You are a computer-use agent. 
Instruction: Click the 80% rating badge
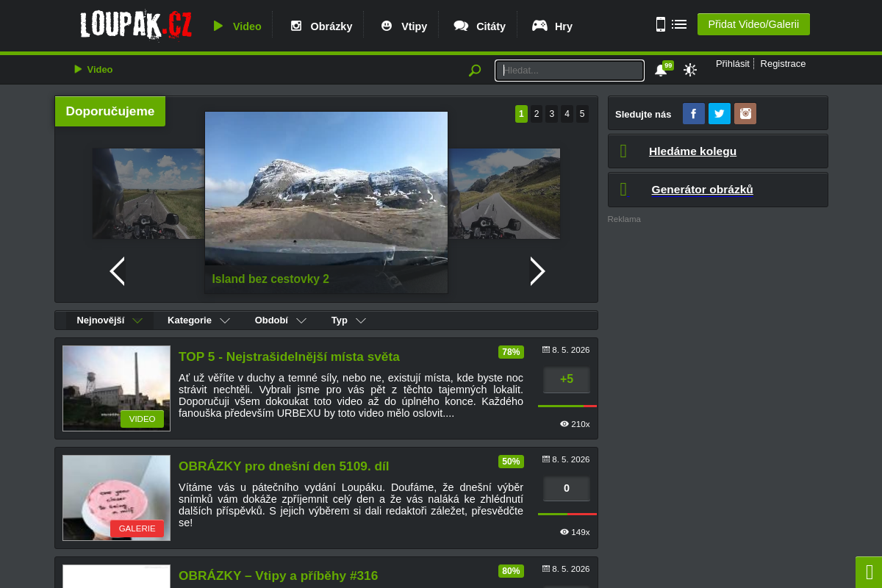(x=511, y=571)
